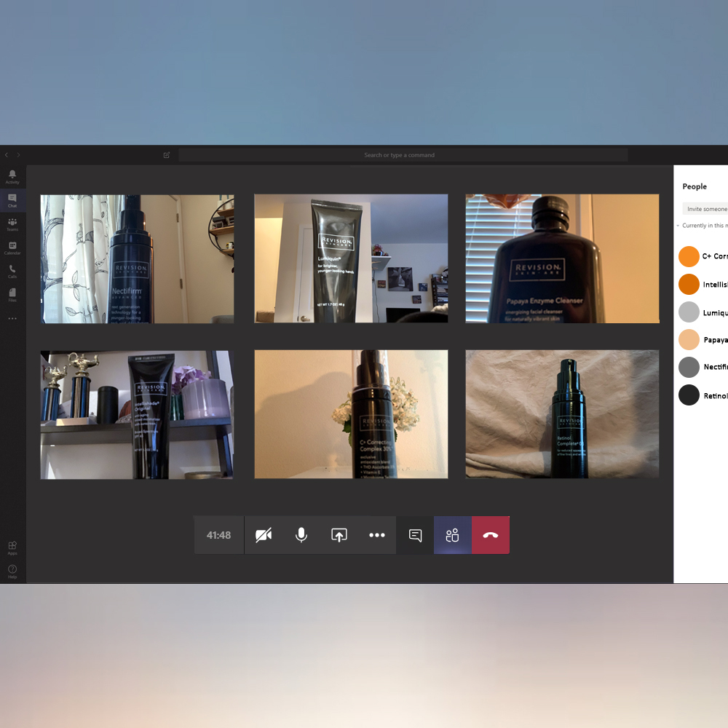Image resolution: width=728 pixels, height=728 pixels.
Task: Click the Search or type a command box
Action: [403, 155]
